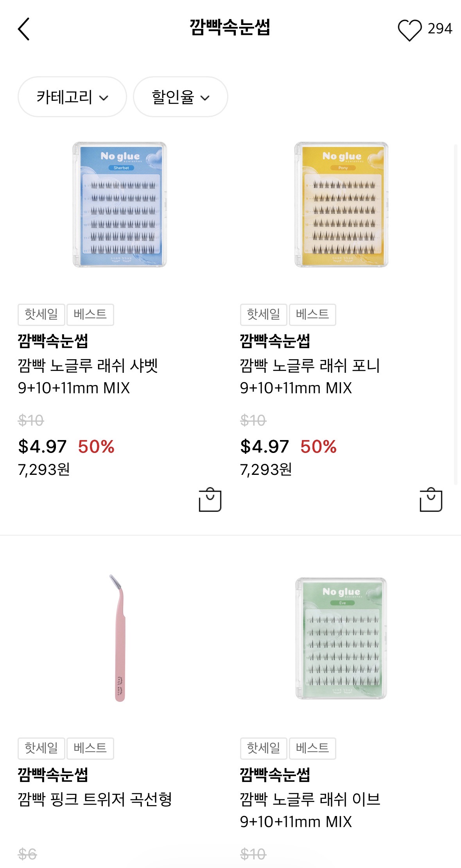Tap 베스트 tag on pink tweezer product
461x868 pixels.
point(90,748)
